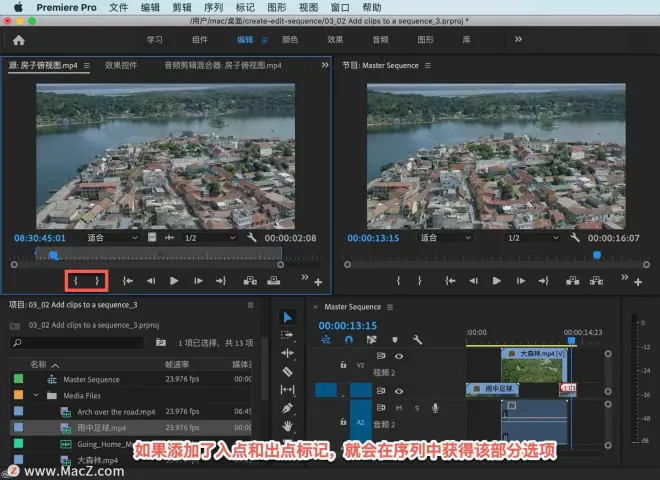Select the Track Select Forward tool
660x480 pixels.
point(287,335)
